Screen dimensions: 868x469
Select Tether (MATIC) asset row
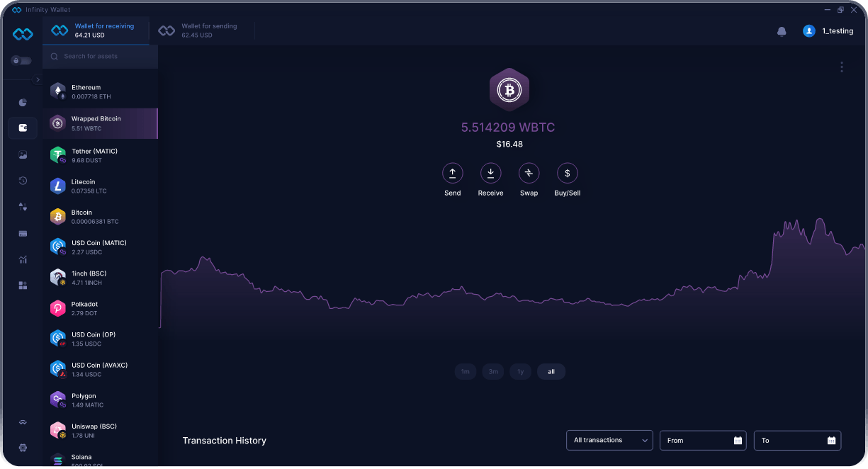pyautogui.click(x=101, y=155)
